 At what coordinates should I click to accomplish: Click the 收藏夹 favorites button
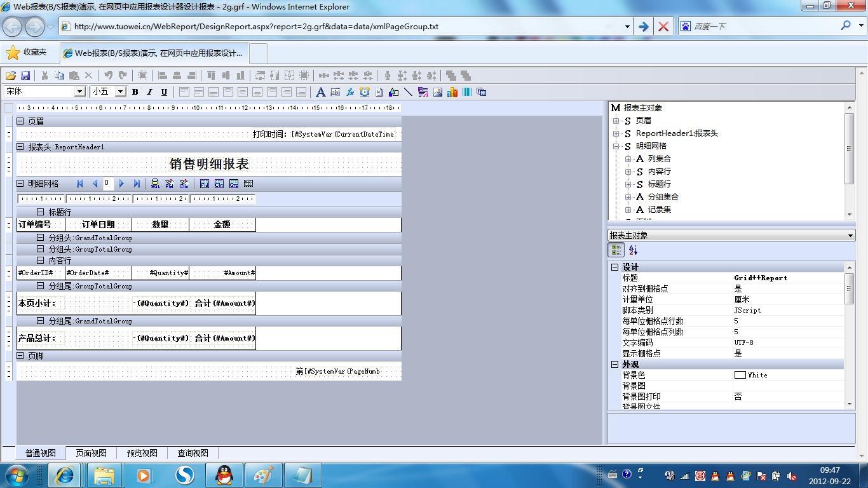click(27, 52)
